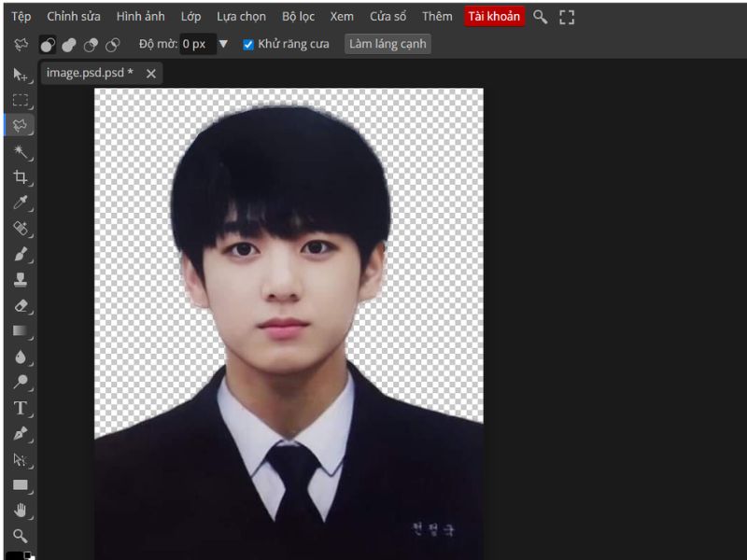Screen dimensions: 747x560
Task: Click the lasso tool preset icon in options bar
Action: click(x=21, y=44)
